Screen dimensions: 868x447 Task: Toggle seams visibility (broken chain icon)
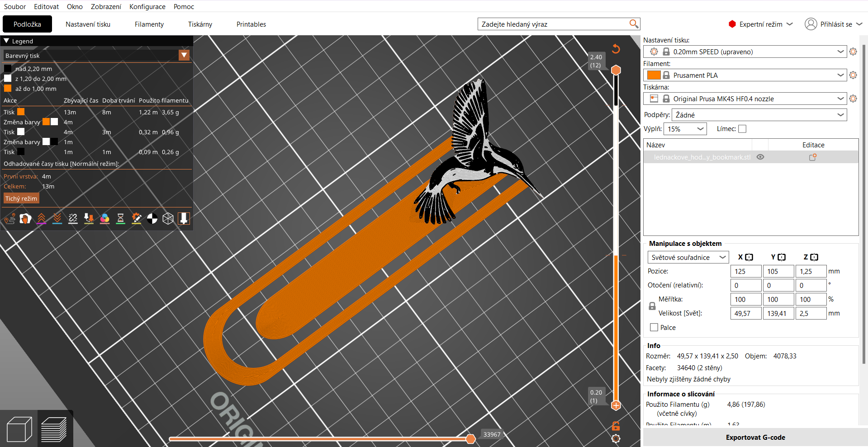click(73, 219)
